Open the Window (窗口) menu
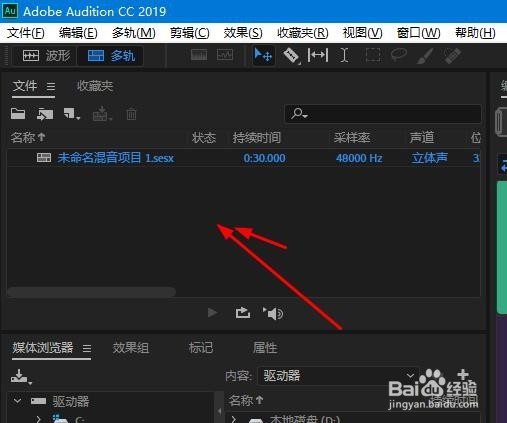Screen dimensions: 507x423 [418, 33]
